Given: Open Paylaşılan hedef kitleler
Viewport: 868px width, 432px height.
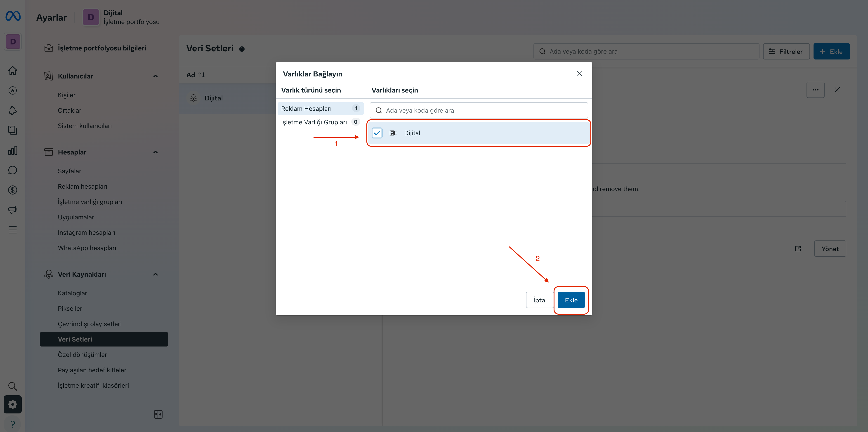Looking at the screenshot, I should (x=92, y=370).
